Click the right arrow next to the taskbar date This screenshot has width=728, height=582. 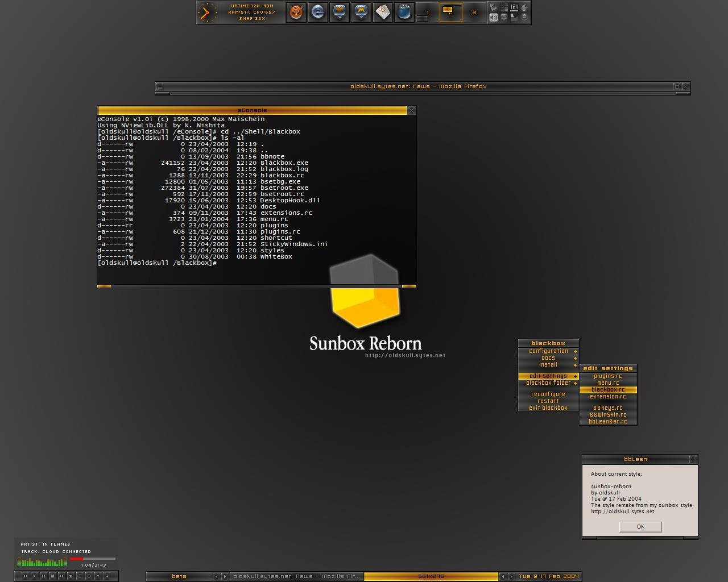tap(511, 576)
